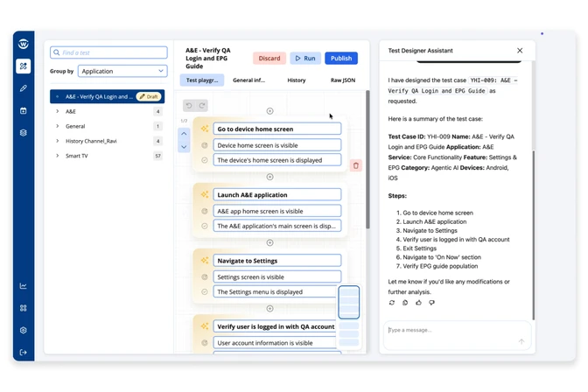Click the check icon beside 'The A&E application's main screen'
588x392 pixels.
pos(205,226)
